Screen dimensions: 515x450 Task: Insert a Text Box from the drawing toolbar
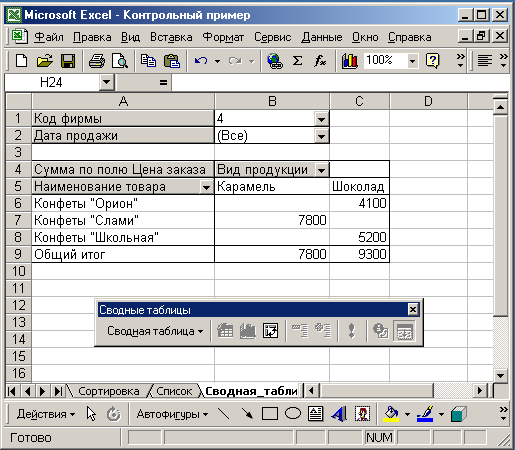tap(315, 414)
